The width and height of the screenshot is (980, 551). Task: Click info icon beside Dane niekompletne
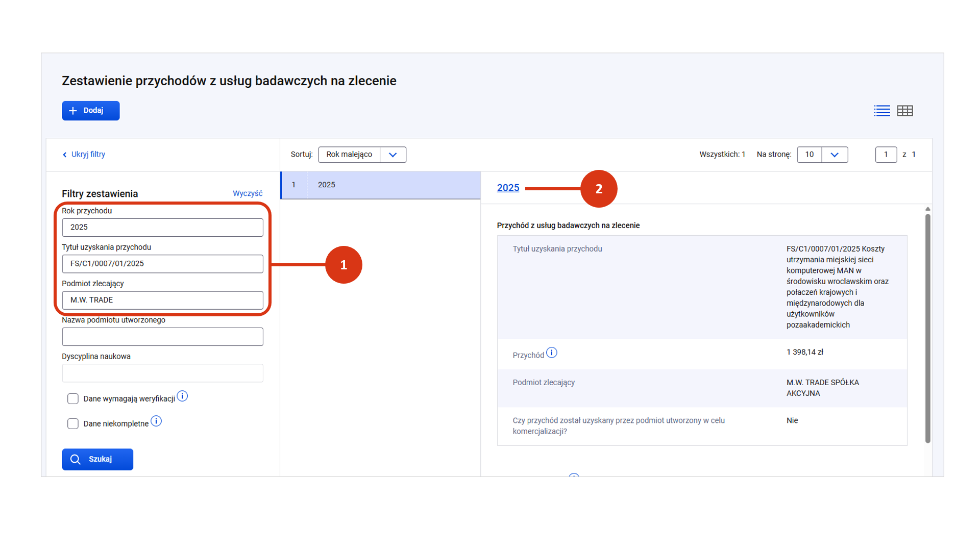156,421
